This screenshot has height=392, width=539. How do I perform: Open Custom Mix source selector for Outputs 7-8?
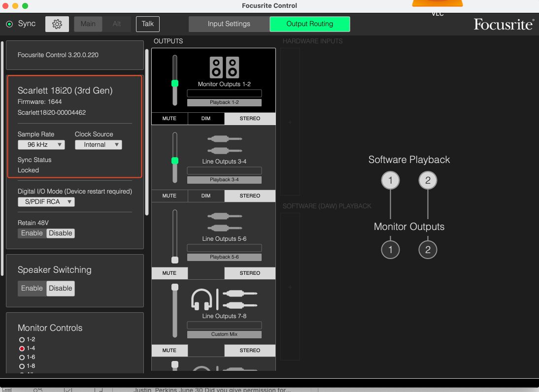[224, 334]
